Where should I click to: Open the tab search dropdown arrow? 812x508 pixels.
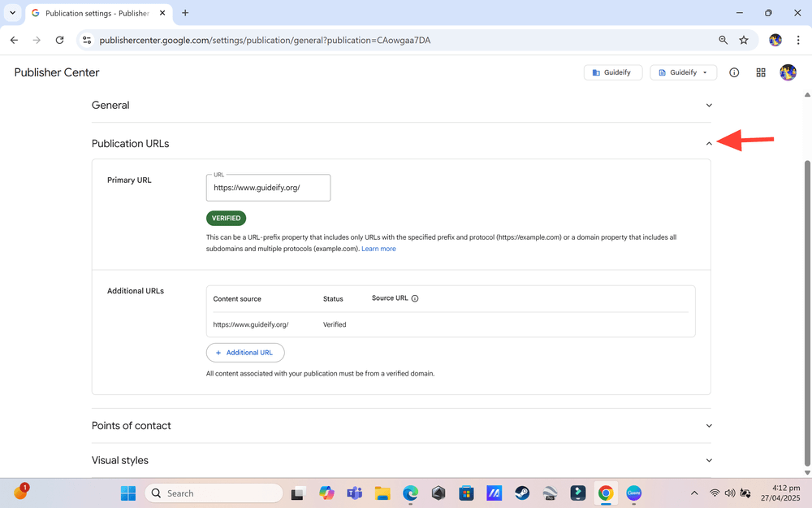coord(12,12)
